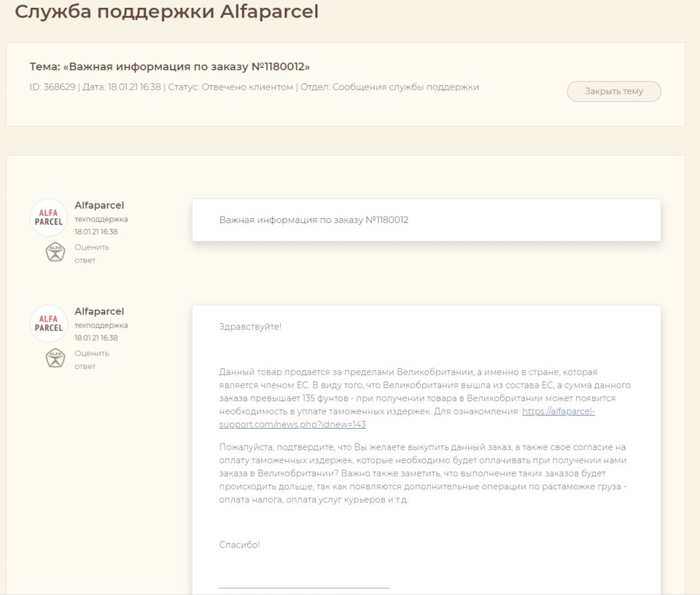This screenshot has height=595, width=700.
Task: Click the техподдержка label under second Alfaparcel
Action: click(101, 325)
